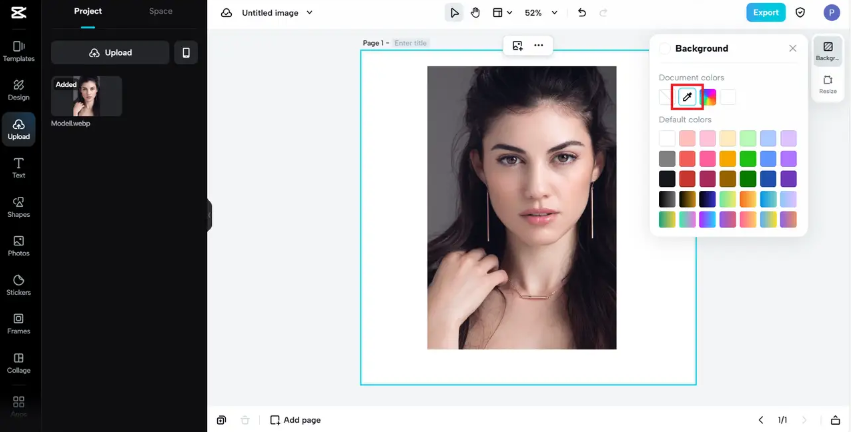Click the Background panel color circle

[x=665, y=49]
